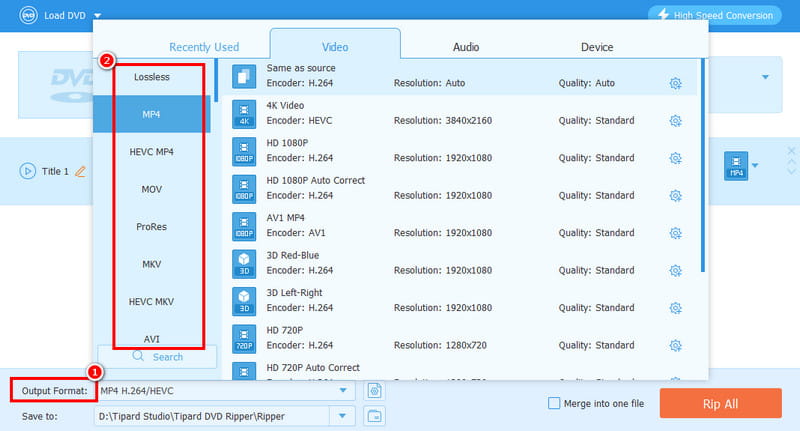
Task: Choose the '4K Video' preset name
Action: (285, 106)
